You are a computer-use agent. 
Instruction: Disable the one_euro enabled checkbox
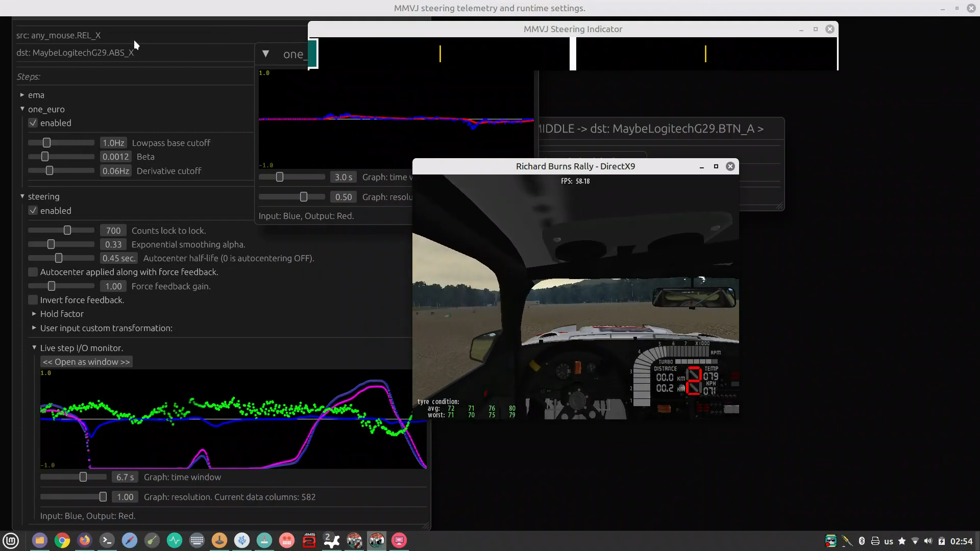[x=33, y=123]
